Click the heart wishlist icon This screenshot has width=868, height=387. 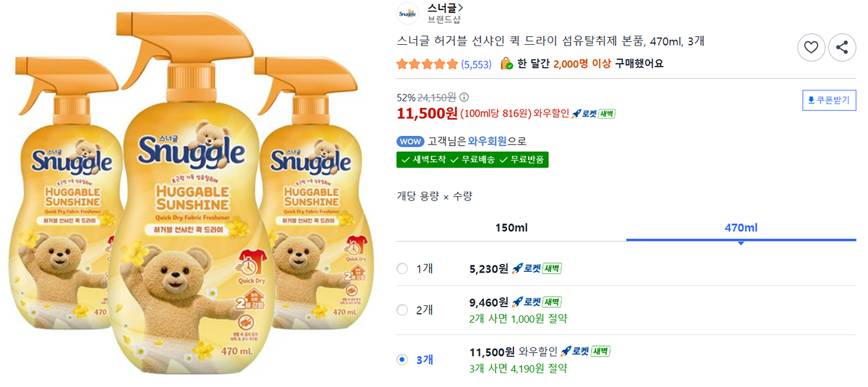(x=811, y=48)
